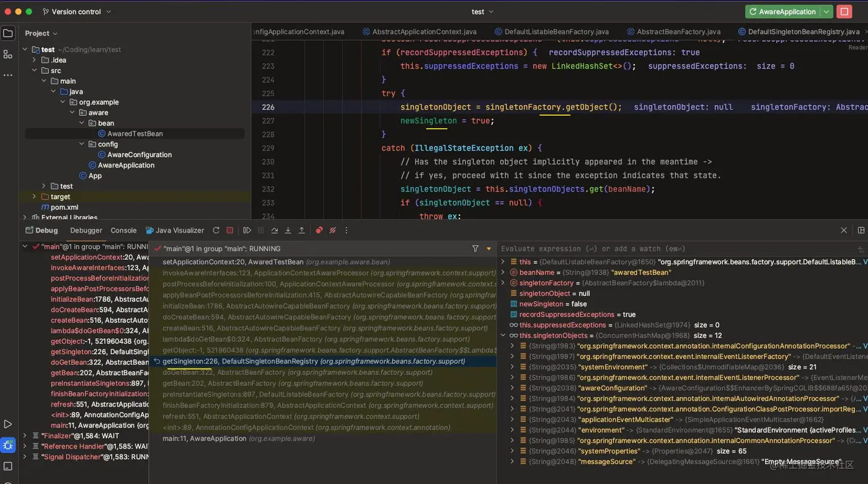Open the thread selector dropdown arrow
The height and width of the screenshot is (484, 868).
pyautogui.click(x=489, y=248)
